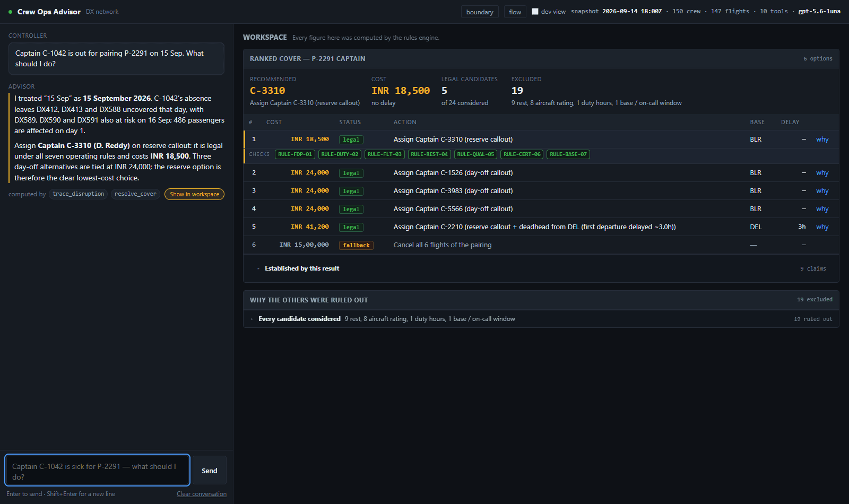Image resolution: width=849 pixels, height=504 pixels.
Task: Click the RULE-REST-04 check chip
Action: [x=429, y=154]
